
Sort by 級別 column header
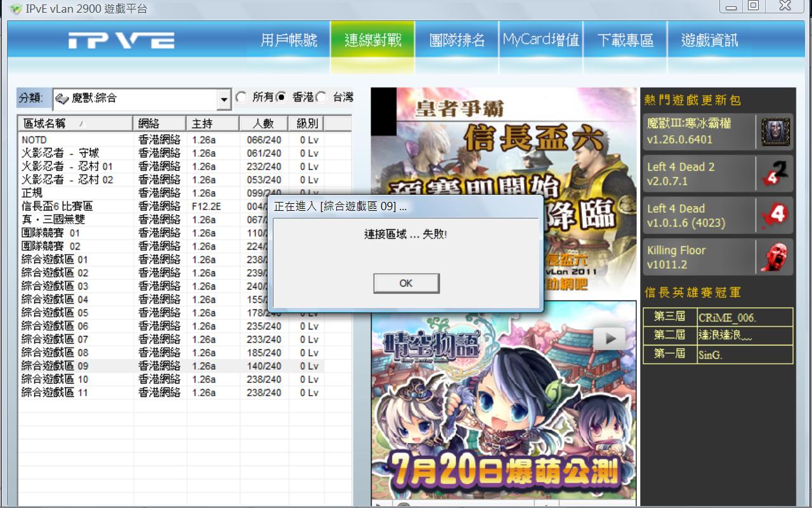[306, 123]
